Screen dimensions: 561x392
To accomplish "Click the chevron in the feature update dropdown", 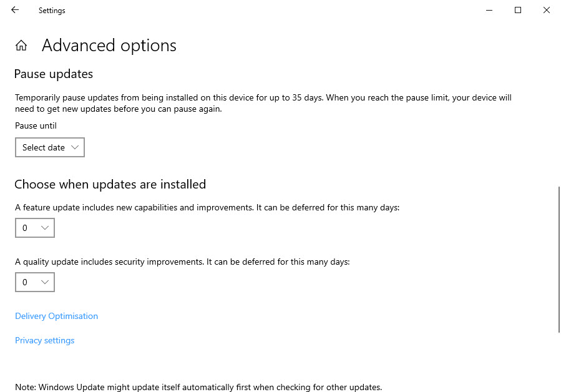I will pos(44,228).
